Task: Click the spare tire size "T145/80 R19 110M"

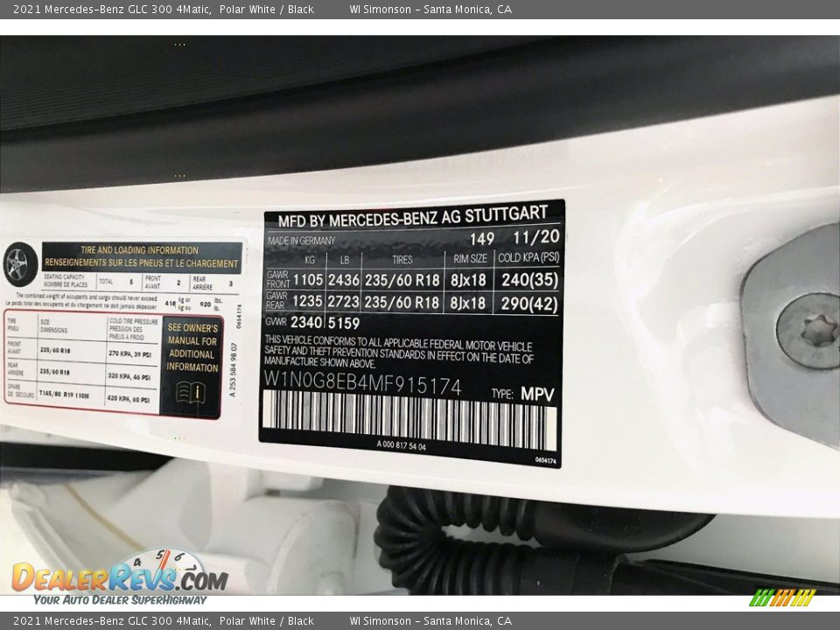Action: 64,395
